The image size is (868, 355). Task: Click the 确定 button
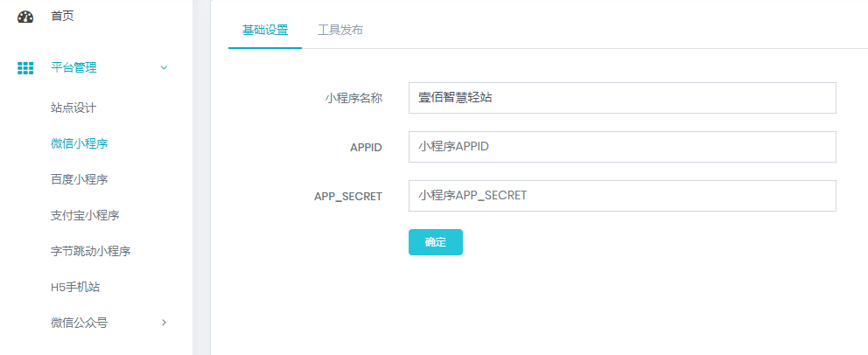click(436, 242)
